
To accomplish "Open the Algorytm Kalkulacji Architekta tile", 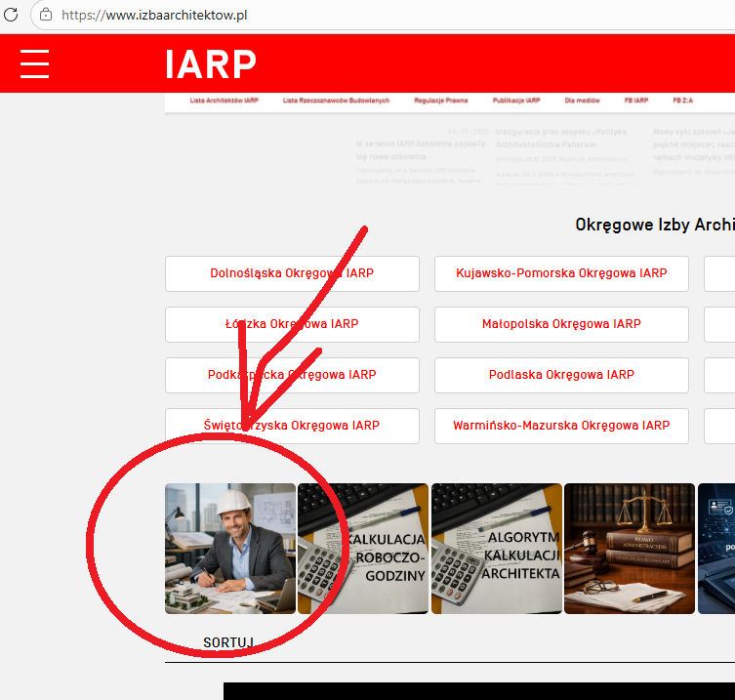I will pos(497,549).
